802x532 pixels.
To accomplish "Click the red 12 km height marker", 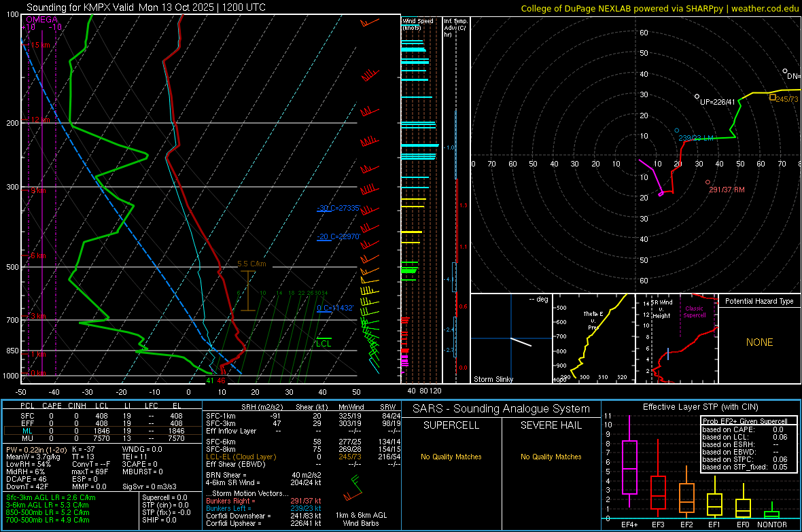I will pos(40,120).
